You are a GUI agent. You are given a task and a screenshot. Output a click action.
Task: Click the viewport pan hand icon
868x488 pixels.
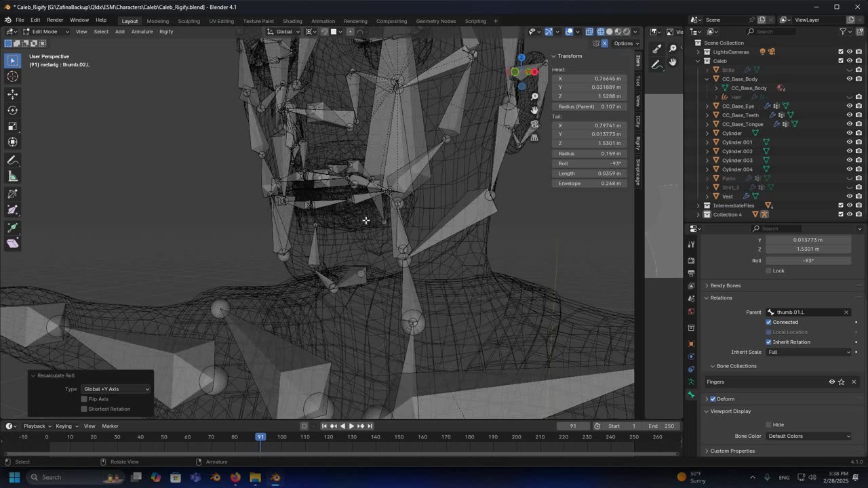(534, 110)
